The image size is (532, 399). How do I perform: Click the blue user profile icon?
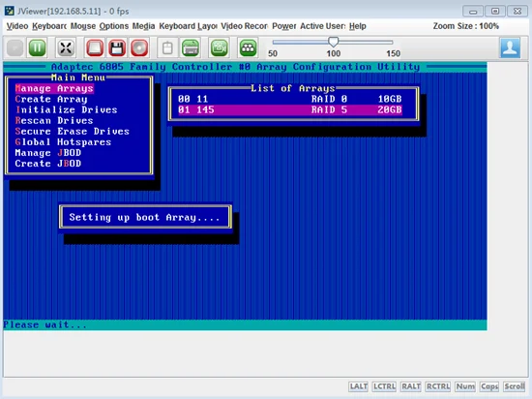(510, 47)
